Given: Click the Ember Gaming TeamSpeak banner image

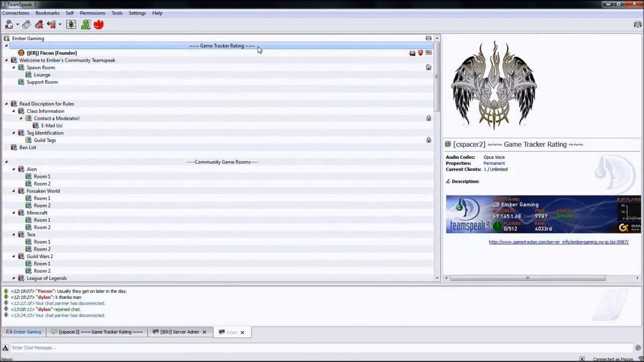Looking at the screenshot, I should (x=543, y=214).
